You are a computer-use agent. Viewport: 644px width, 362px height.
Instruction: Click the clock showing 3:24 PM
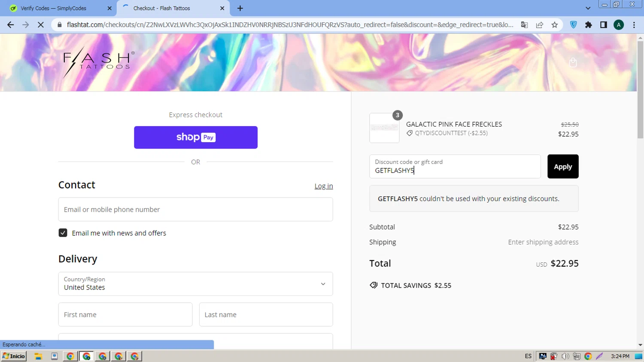point(620,356)
